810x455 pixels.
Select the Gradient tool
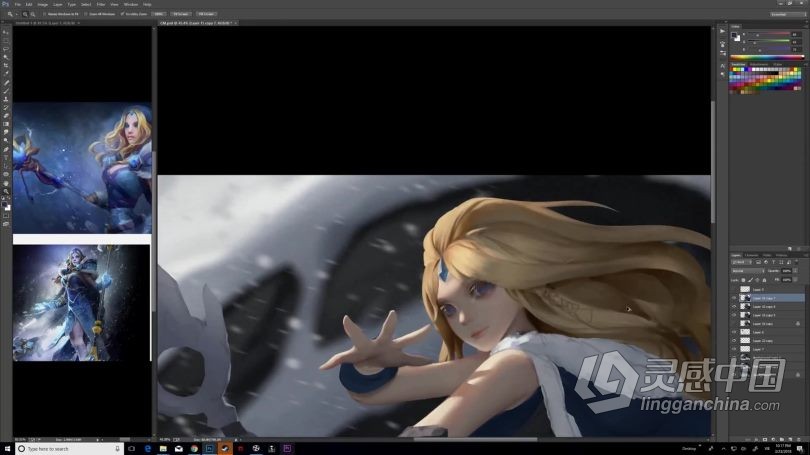click(6, 124)
